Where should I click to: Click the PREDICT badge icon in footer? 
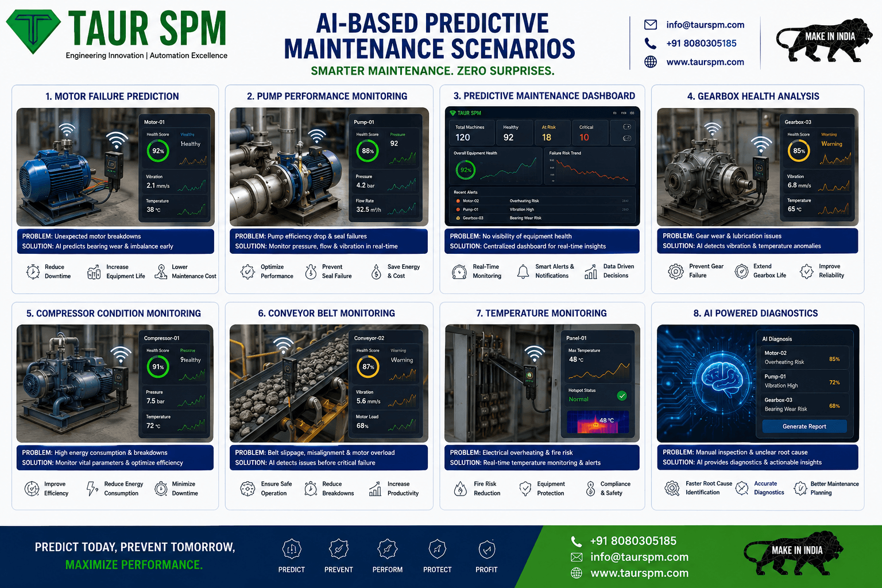[x=292, y=550]
